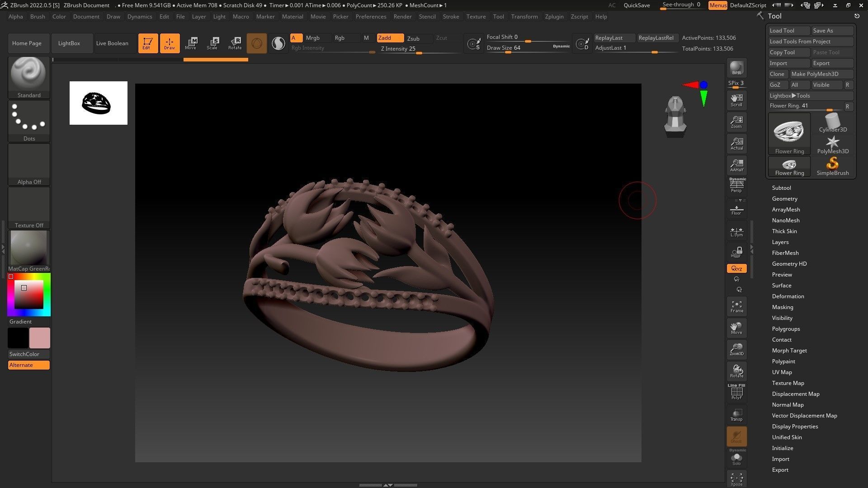
Task: Click the Zoom3D icon
Action: [x=736, y=350]
